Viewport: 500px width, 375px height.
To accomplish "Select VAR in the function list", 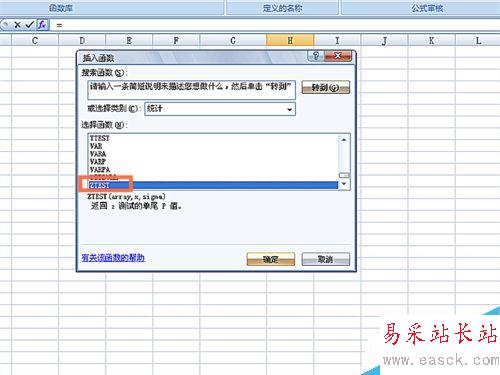I will (x=213, y=146).
